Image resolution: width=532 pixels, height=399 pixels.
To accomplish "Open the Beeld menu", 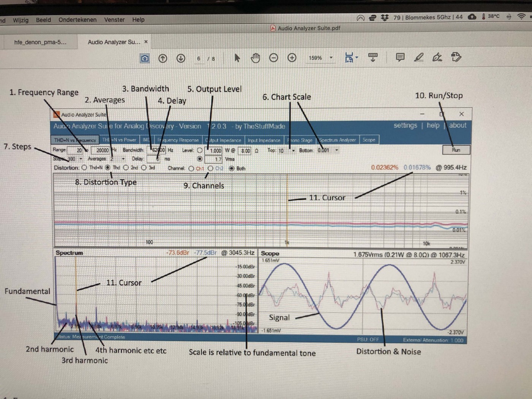I will (43, 20).
